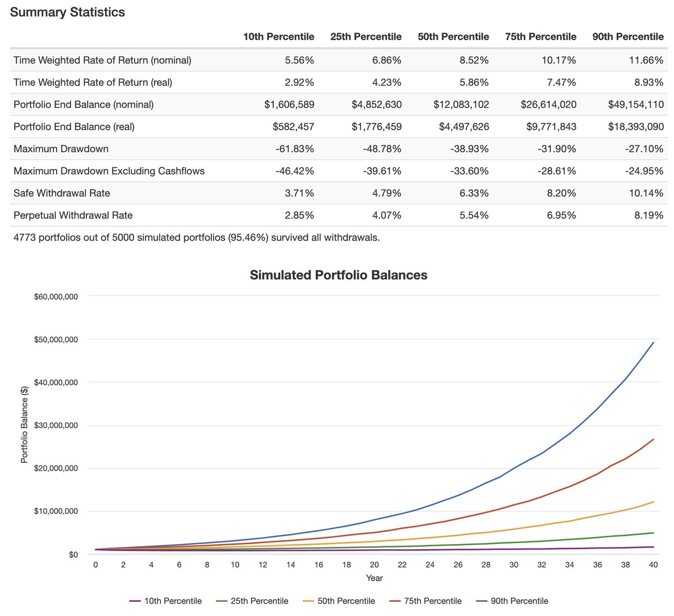Viewport: 674px width, 616px height.
Task: Click the -27.10% maximum drawdown value
Action: click(645, 149)
